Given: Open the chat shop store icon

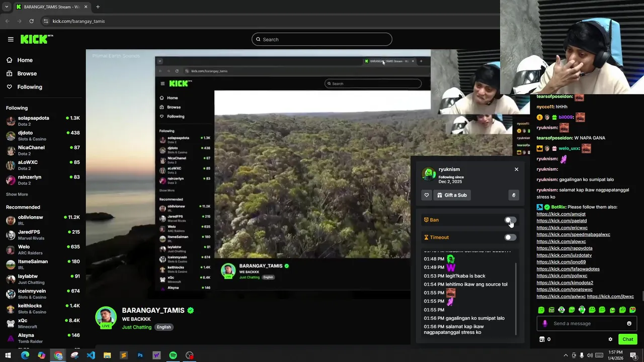Looking at the screenshot, I should point(542,339).
